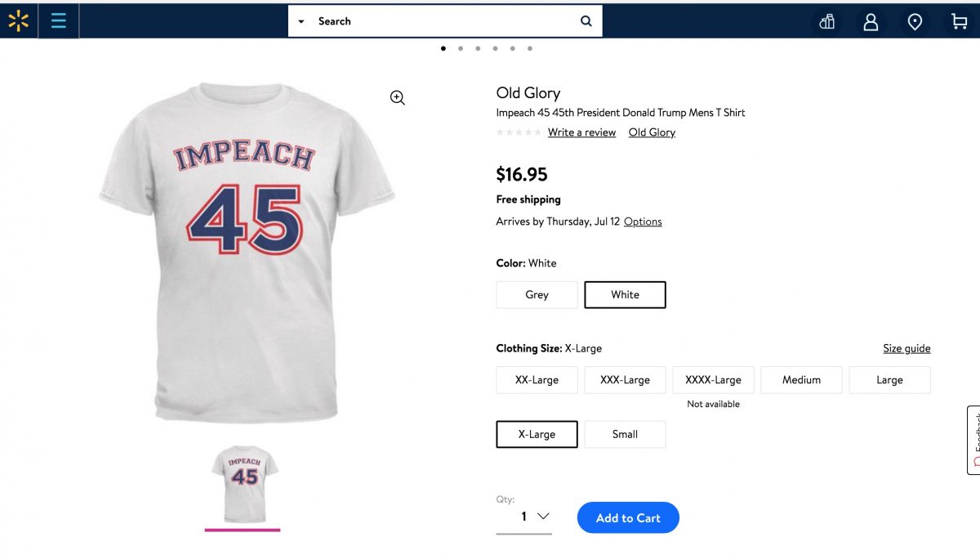Select the Grey color option
The width and height of the screenshot is (980, 555).
click(537, 295)
